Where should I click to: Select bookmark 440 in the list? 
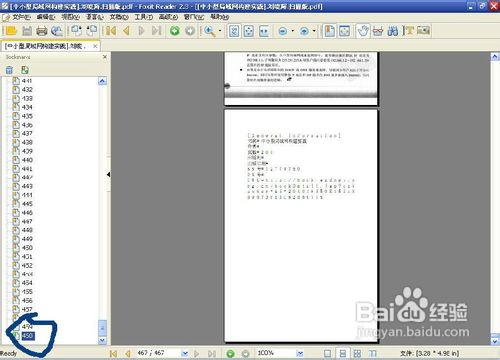point(27,160)
